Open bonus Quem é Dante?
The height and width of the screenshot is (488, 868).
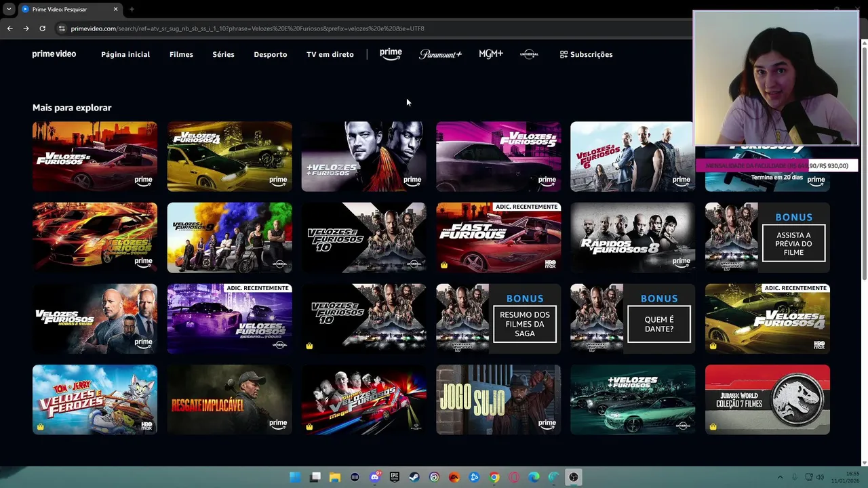[633, 319]
